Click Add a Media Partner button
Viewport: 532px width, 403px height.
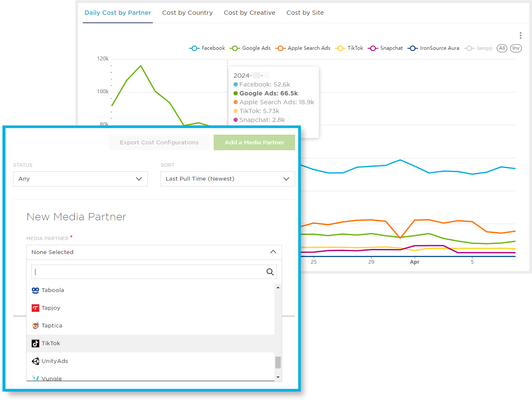pyautogui.click(x=254, y=143)
